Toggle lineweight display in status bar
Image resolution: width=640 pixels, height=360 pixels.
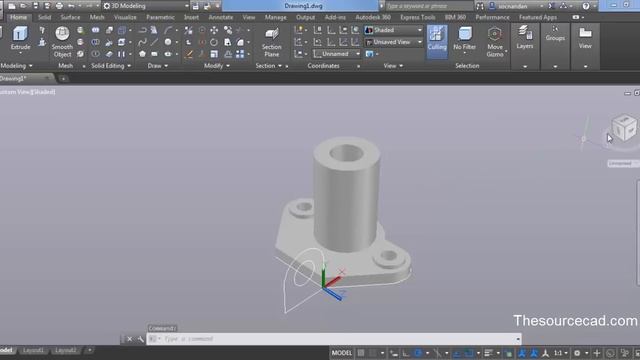point(489,353)
